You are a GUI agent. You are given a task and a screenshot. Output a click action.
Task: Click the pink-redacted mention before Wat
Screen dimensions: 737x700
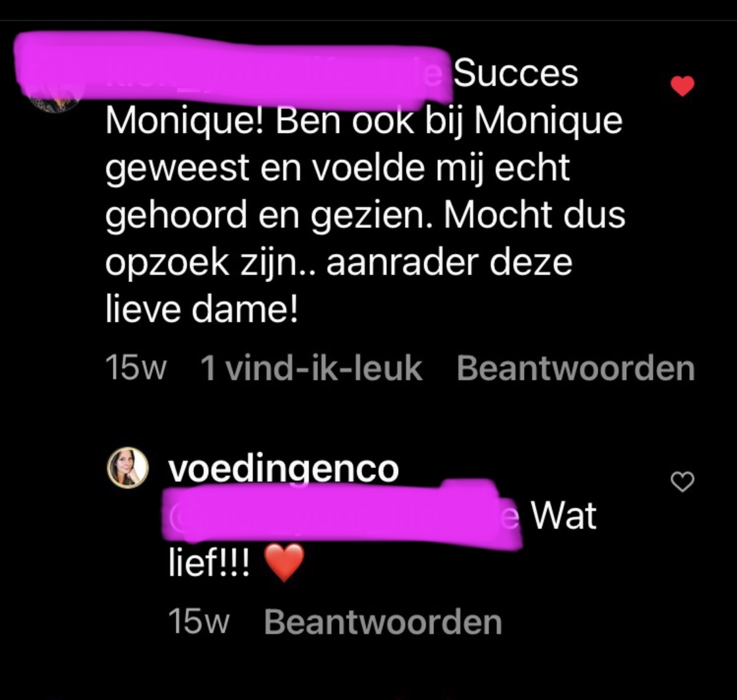(x=342, y=515)
